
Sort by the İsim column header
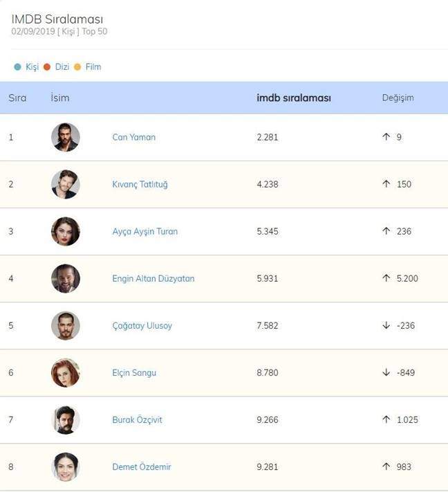point(60,98)
